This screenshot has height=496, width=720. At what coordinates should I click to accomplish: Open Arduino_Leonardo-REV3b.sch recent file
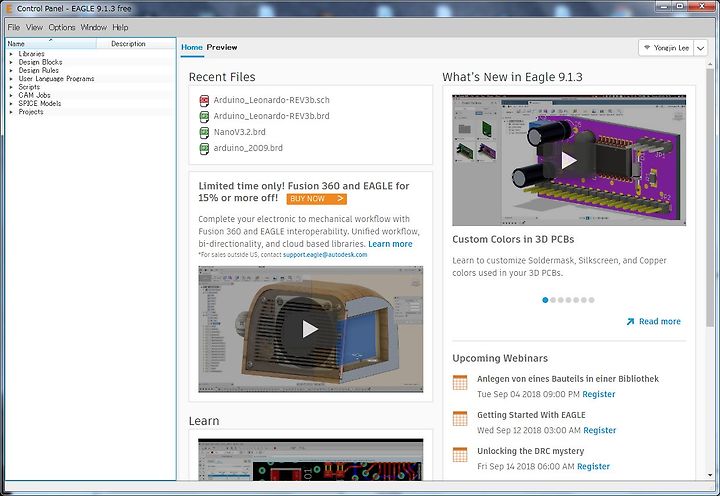click(x=271, y=100)
